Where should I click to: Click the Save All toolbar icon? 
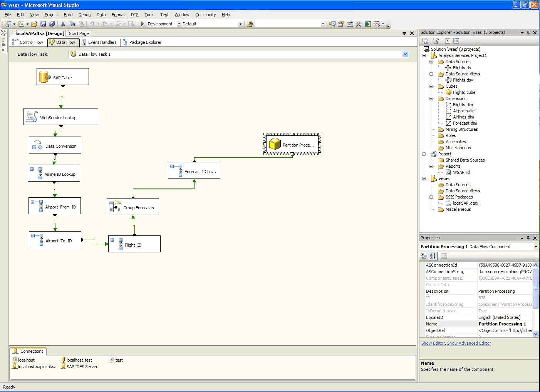52,24
